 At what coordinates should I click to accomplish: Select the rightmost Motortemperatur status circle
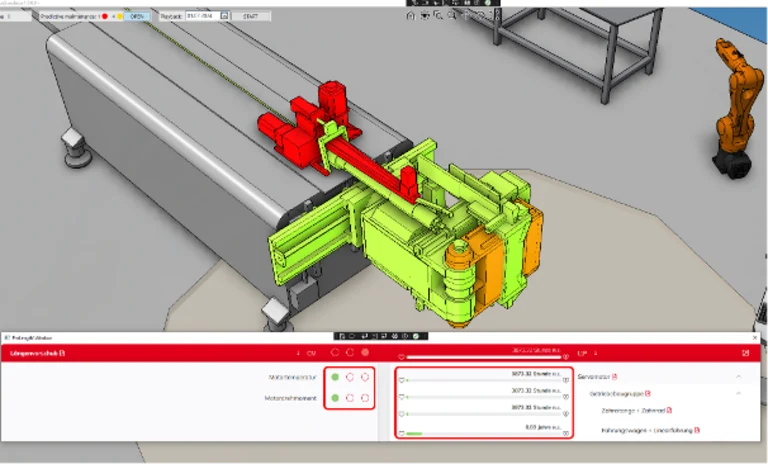(x=365, y=377)
